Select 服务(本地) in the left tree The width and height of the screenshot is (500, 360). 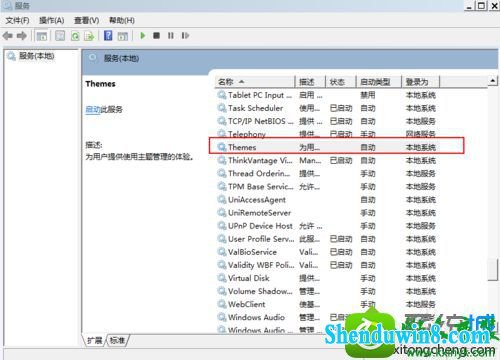(x=37, y=56)
